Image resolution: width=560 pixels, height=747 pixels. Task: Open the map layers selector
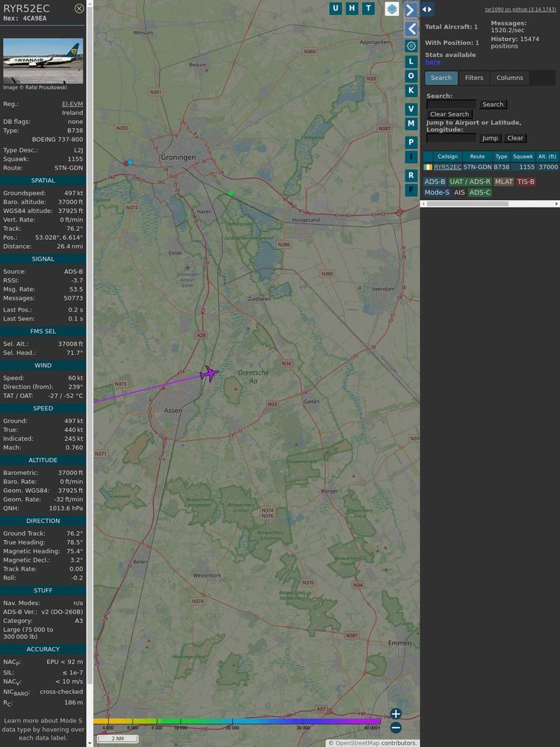pyautogui.click(x=391, y=8)
